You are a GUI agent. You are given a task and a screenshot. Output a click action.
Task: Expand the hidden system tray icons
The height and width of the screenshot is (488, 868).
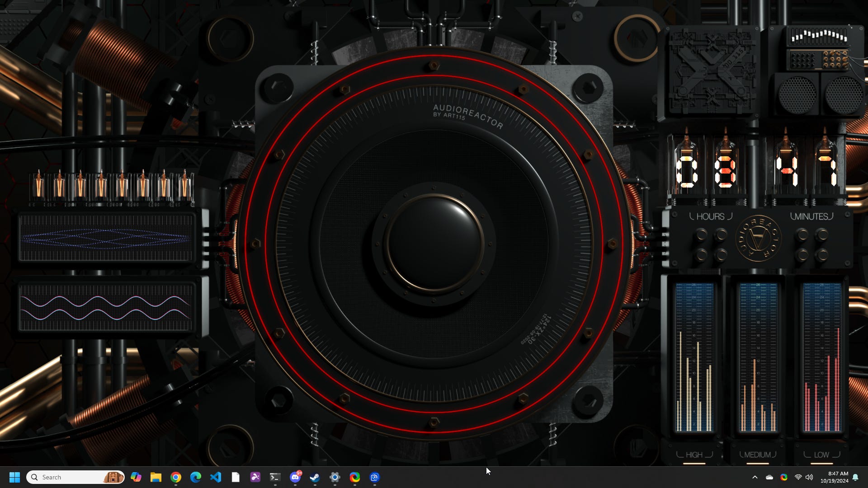tap(755, 477)
